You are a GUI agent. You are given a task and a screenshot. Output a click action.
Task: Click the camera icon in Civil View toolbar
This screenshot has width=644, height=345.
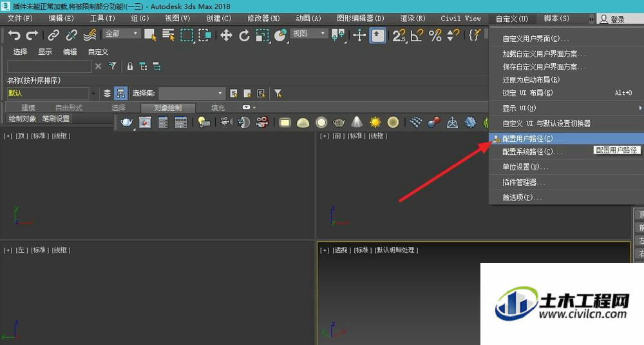[225, 122]
